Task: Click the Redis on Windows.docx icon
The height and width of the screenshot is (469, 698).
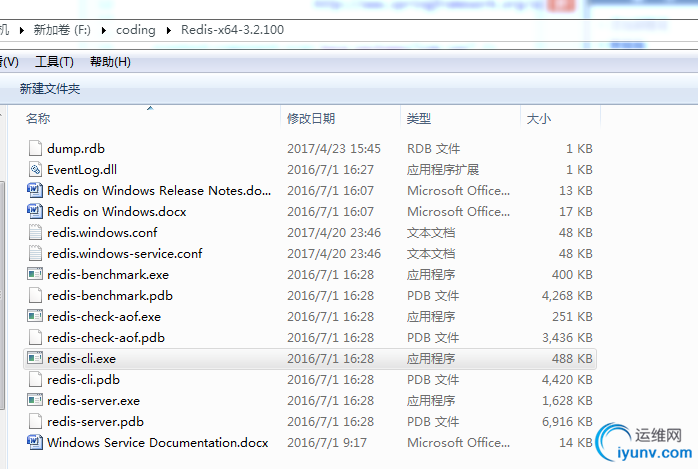Action: point(35,211)
